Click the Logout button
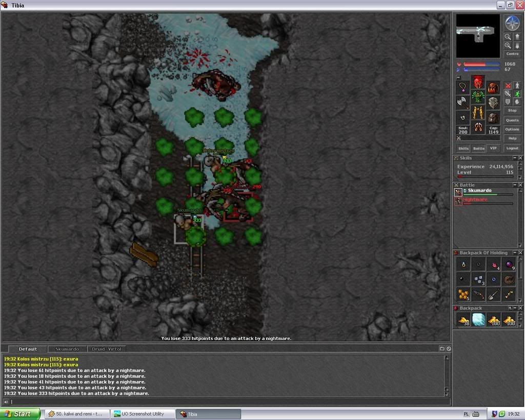Viewport: 525px width, 420px height. click(512, 148)
